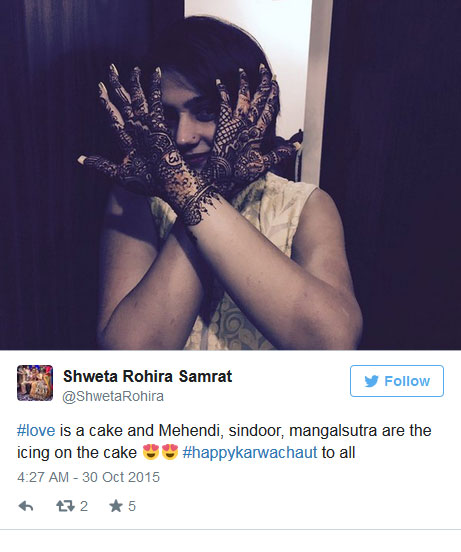461x552 pixels.
Task: Click the Twitter bird icon inside Follow
Action: 371,381
